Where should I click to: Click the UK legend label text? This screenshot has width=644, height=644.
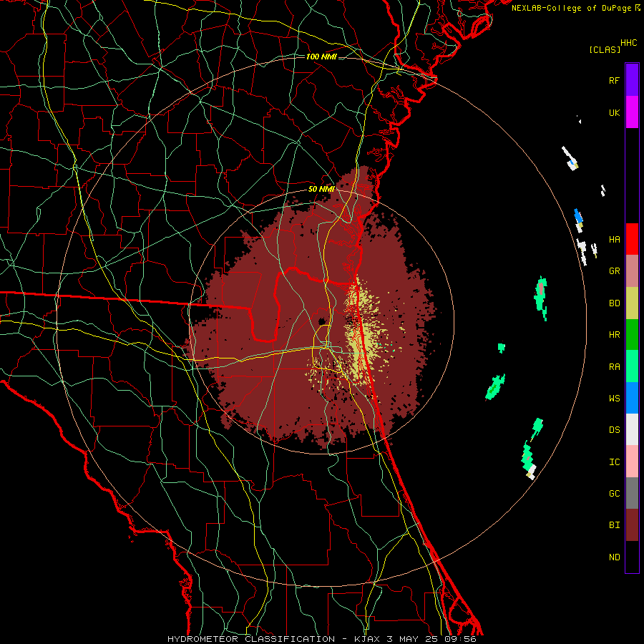[x=614, y=112]
